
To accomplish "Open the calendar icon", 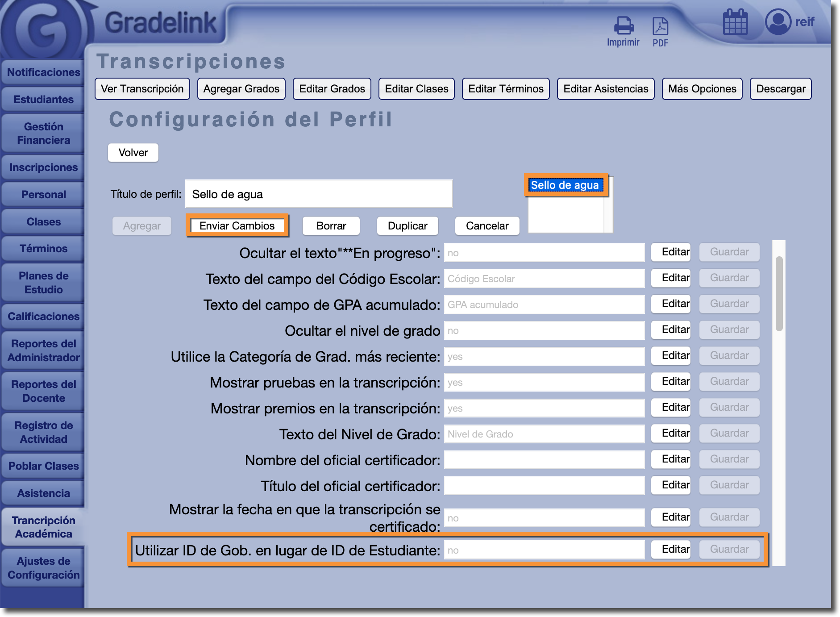I will click(735, 22).
